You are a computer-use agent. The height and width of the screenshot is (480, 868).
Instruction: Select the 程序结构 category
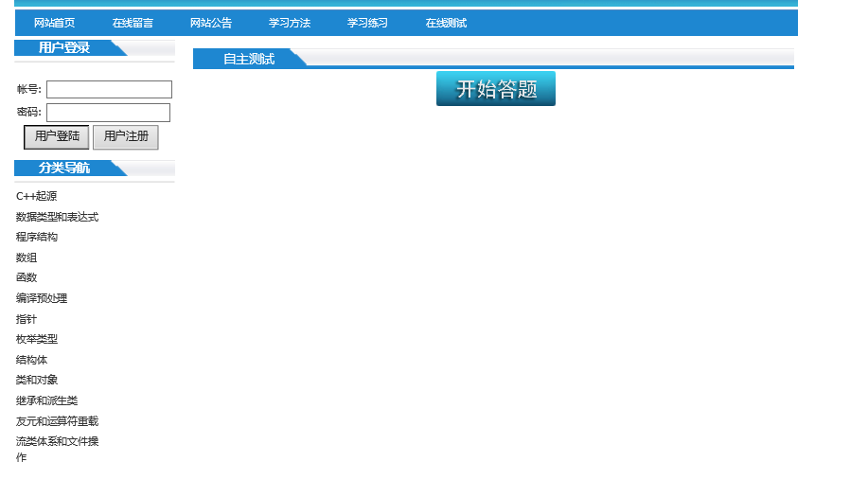click(37, 237)
